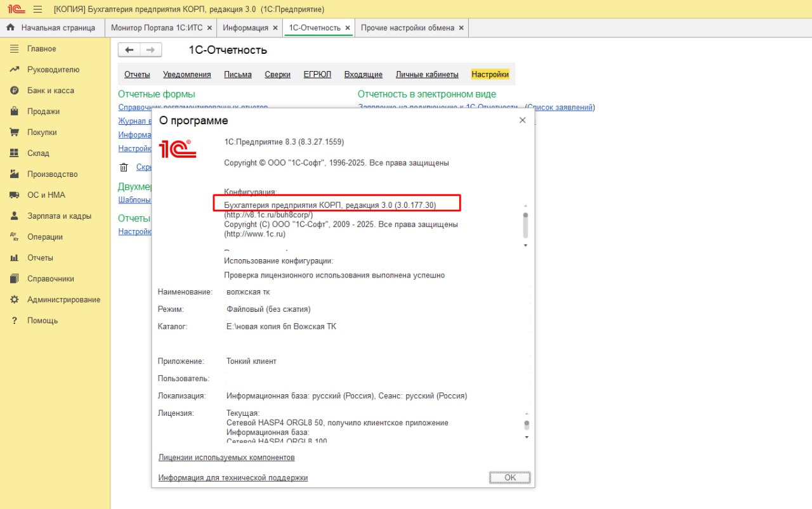Open the ЕГРЮЛ section
The image size is (812, 509).
[317, 74]
